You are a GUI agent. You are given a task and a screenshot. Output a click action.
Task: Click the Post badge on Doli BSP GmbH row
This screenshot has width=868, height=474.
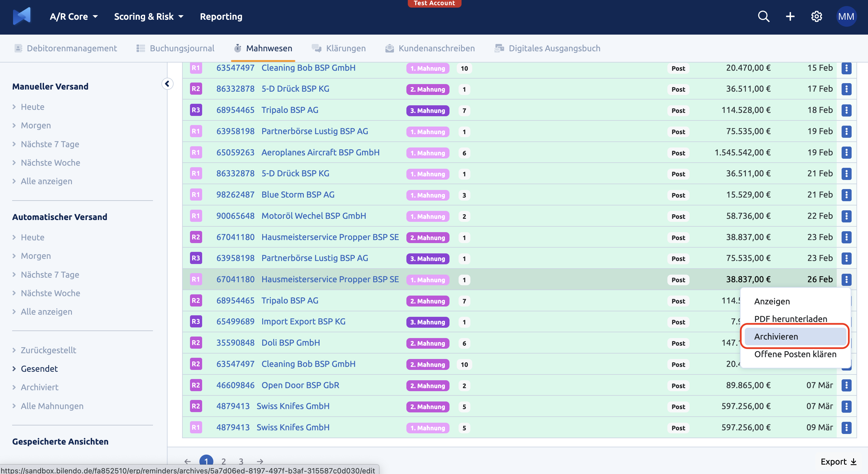678,343
